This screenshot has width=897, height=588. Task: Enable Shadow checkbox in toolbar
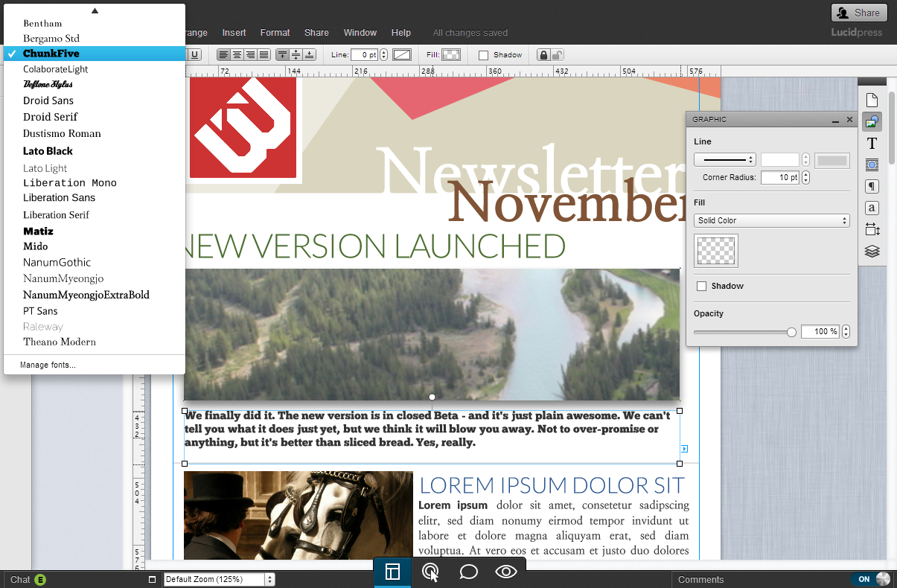click(x=483, y=55)
